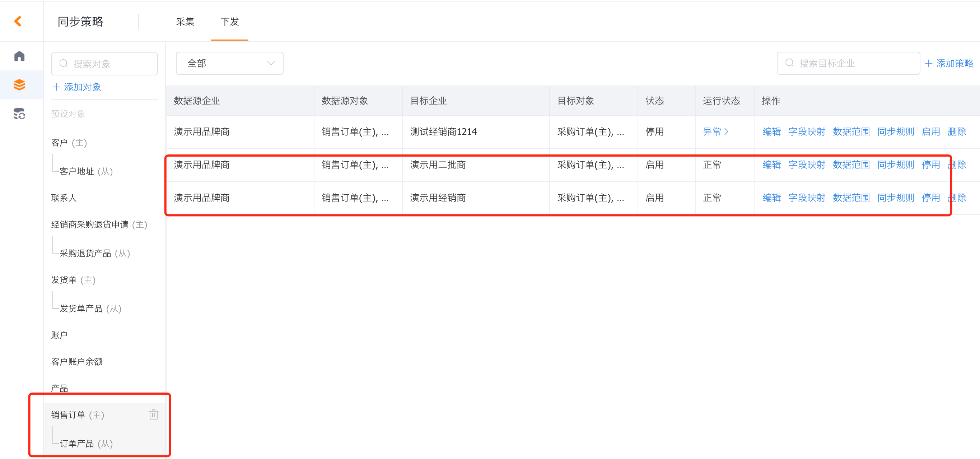Click 停用 for 演示用经销商 row
Viewport: 980px width, 459px height.
[930, 198]
